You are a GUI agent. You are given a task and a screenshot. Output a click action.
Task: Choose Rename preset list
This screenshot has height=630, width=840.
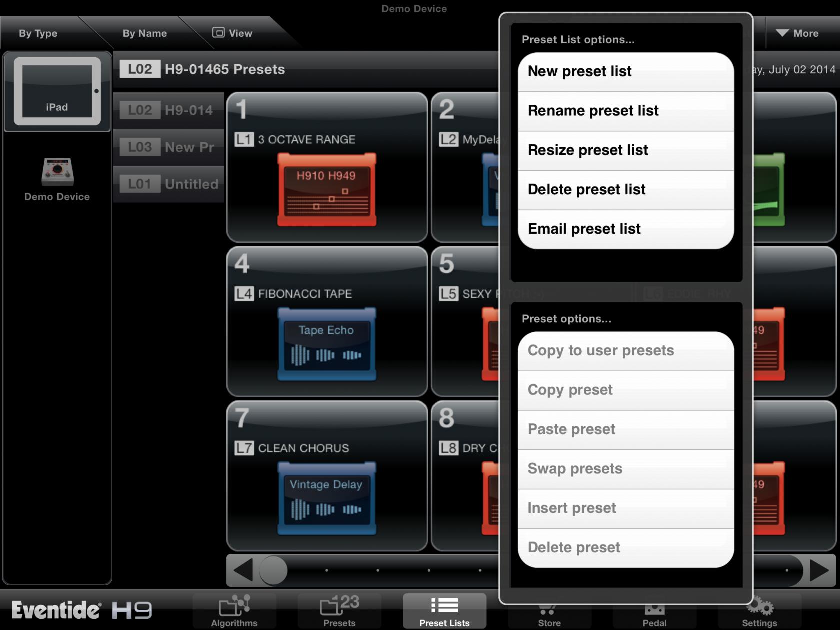click(x=626, y=111)
